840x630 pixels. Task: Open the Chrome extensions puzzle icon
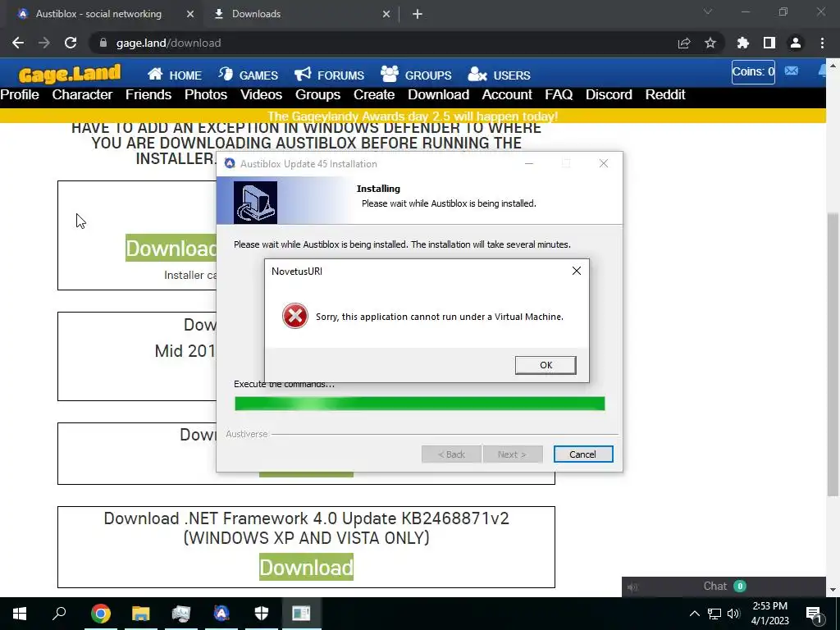point(743,43)
